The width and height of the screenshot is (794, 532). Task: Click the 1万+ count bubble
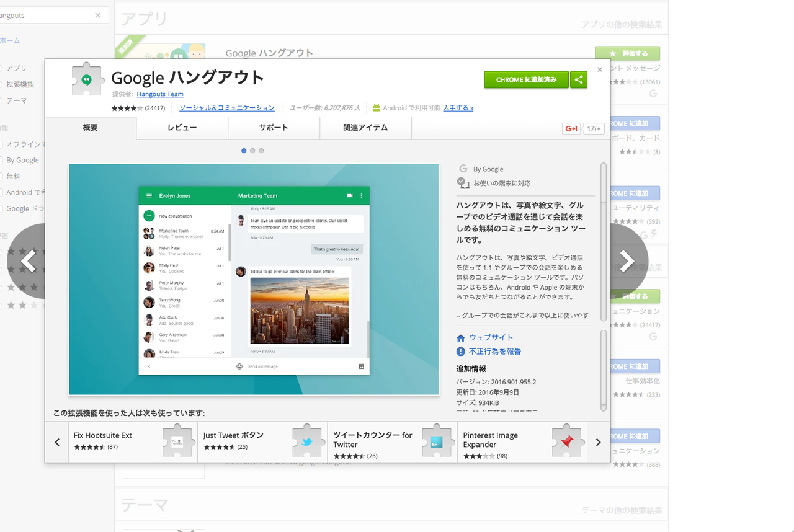coord(594,128)
